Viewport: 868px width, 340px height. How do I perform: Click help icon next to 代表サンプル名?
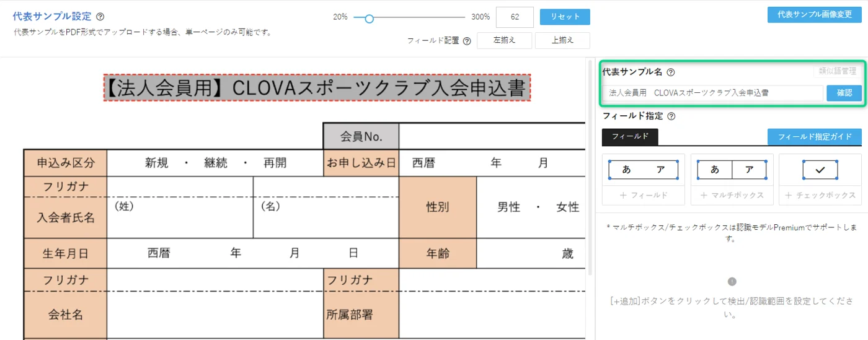[x=670, y=72]
